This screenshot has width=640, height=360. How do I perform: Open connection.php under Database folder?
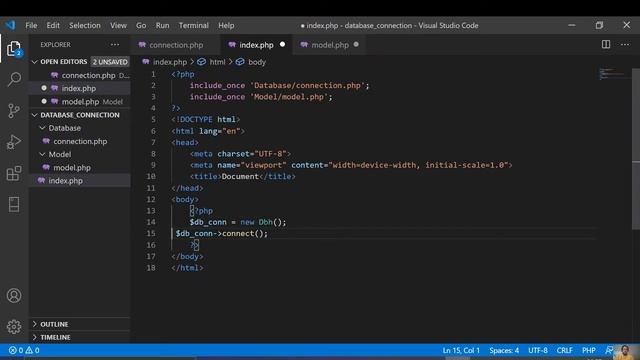(80, 141)
